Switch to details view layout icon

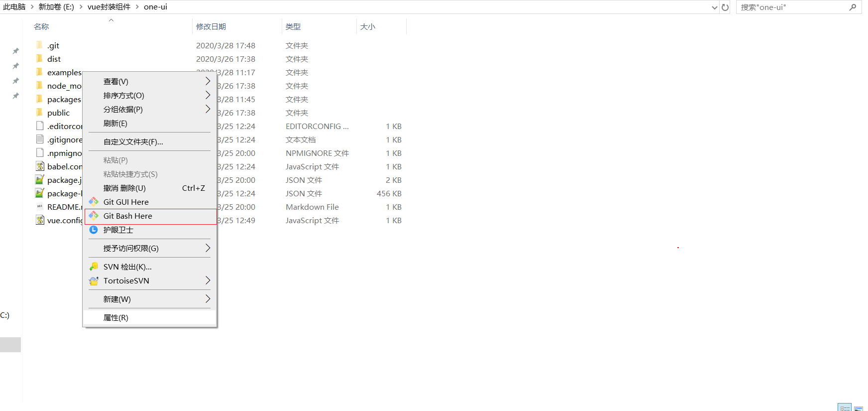[845, 408]
